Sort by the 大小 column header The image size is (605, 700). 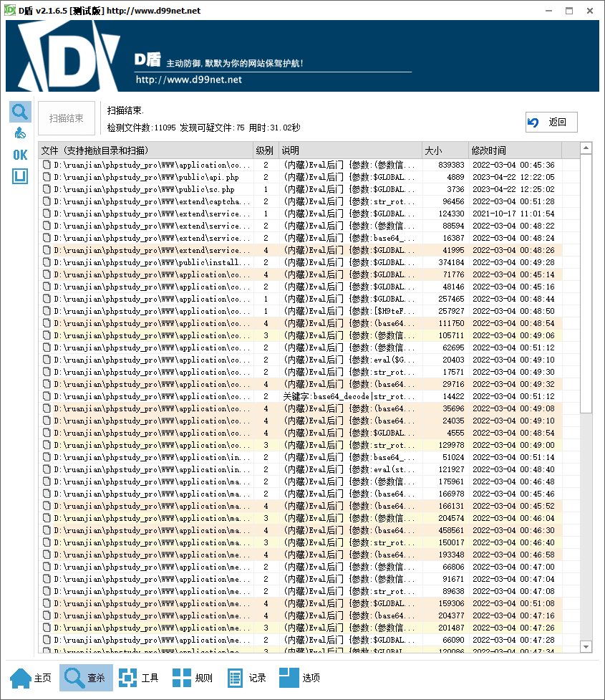pyautogui.click(x=445, y=150)
